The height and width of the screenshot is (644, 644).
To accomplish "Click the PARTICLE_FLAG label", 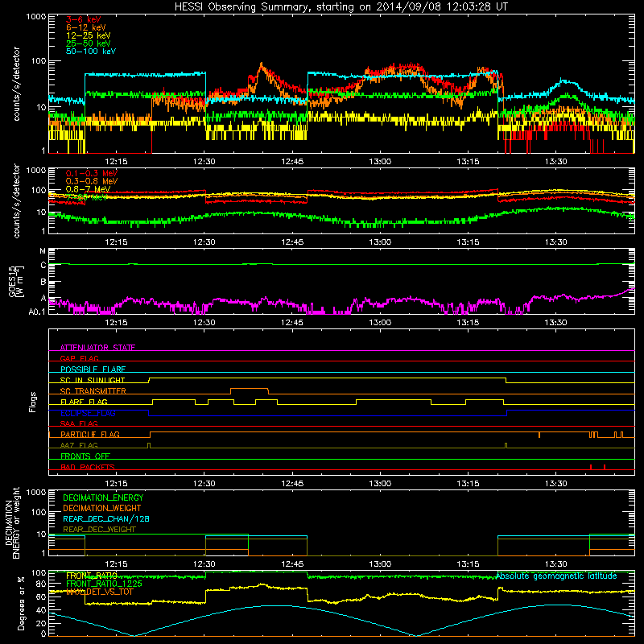I will pyautogui.click(x=90, y=434).
